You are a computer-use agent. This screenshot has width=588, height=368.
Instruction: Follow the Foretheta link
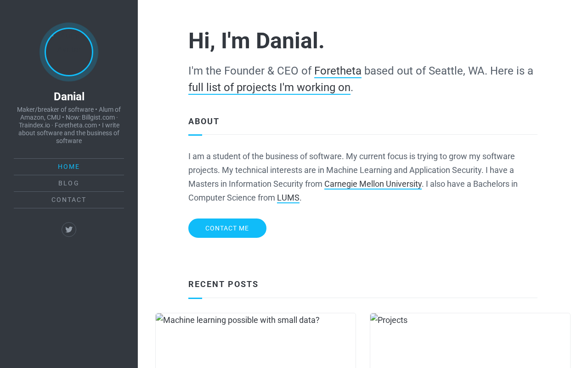point(338,71)
